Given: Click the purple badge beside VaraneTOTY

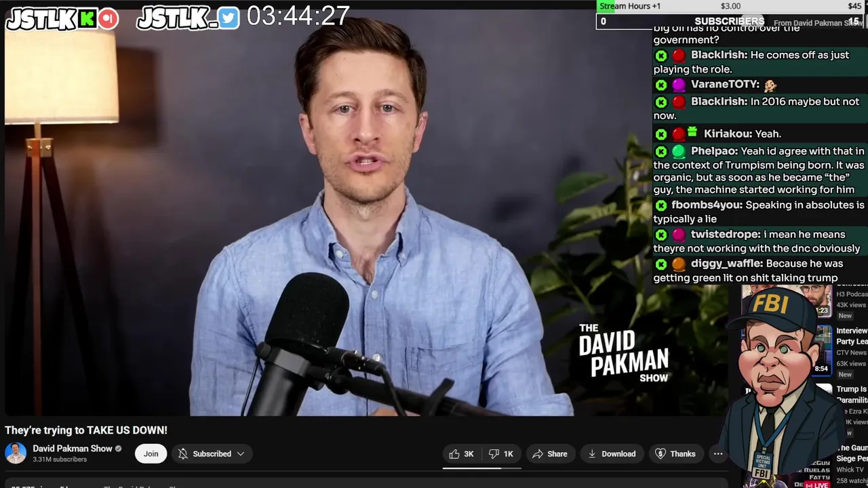Looking at the screenshot, I should coord(679,85).
